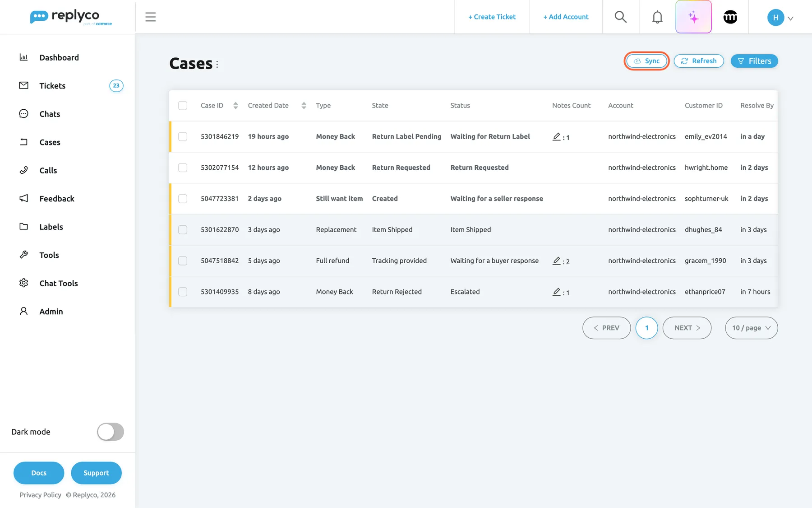Image resolution: width=812 pixels, height=508 pixels.
Task: Expand the 10 / page size dropdown
Action: click(x=751, y=328)
